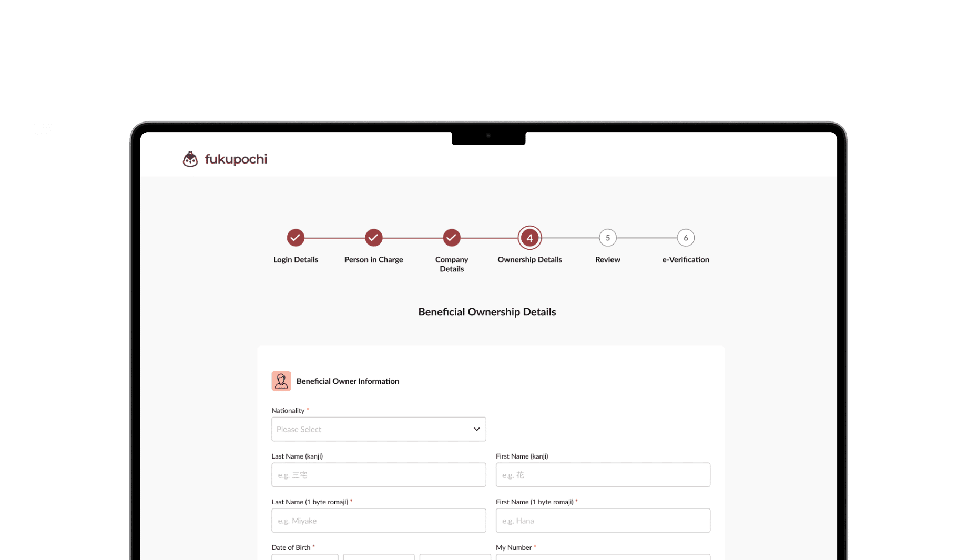Click the e-Verification step label
This screenshot has height=560, width=978.
click(x=685, y=260)
